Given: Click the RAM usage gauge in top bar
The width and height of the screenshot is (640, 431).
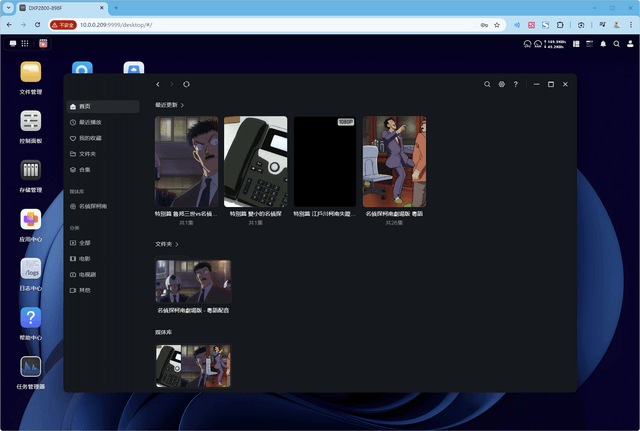Looking at the screenshot, I should point(538,44).
